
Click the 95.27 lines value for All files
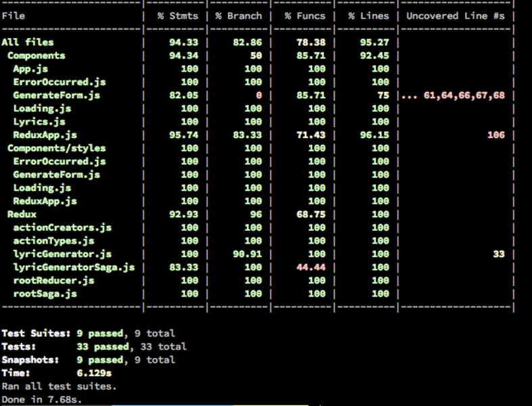tap(374, 42)
